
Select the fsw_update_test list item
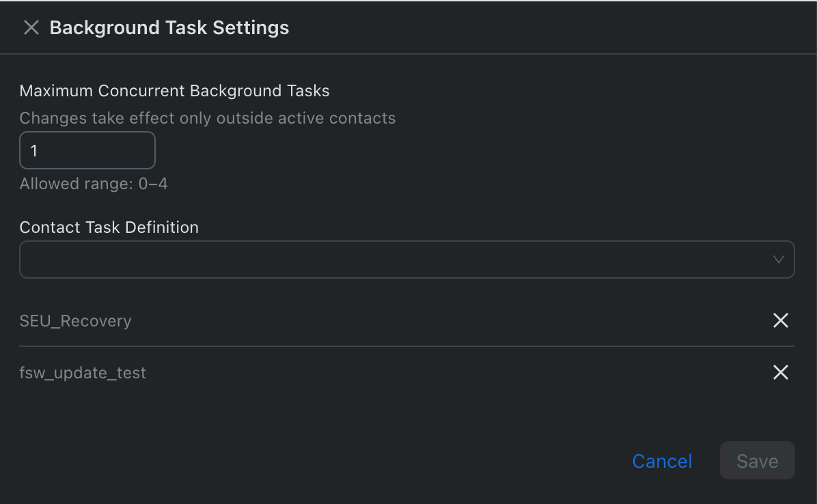[83, 373]
